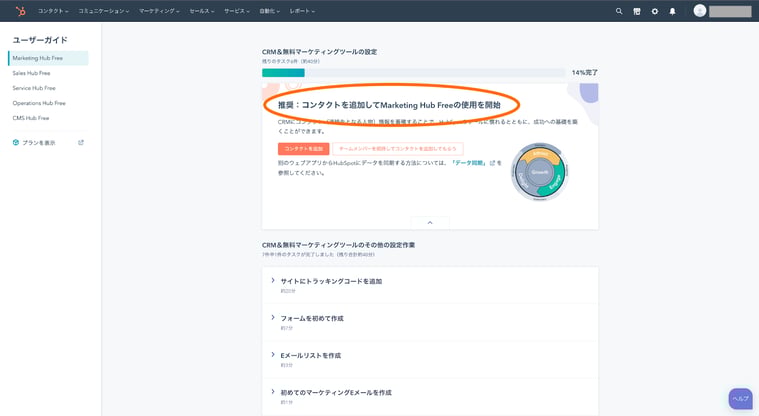
Task: Open the marketplace icon in top bar
Action: click(x=637, y=11)
